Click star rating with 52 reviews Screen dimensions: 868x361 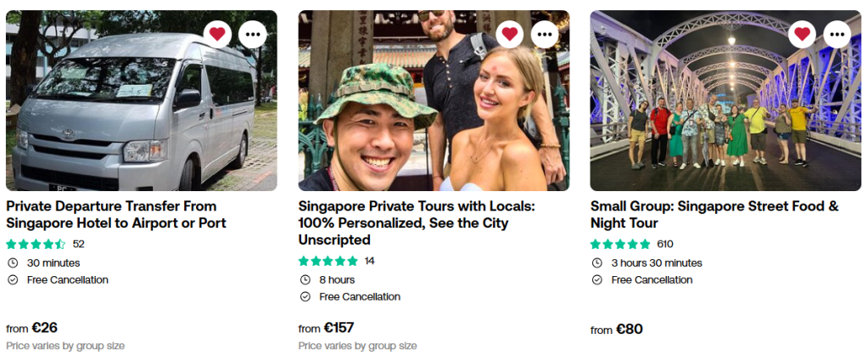pos(36,244)
